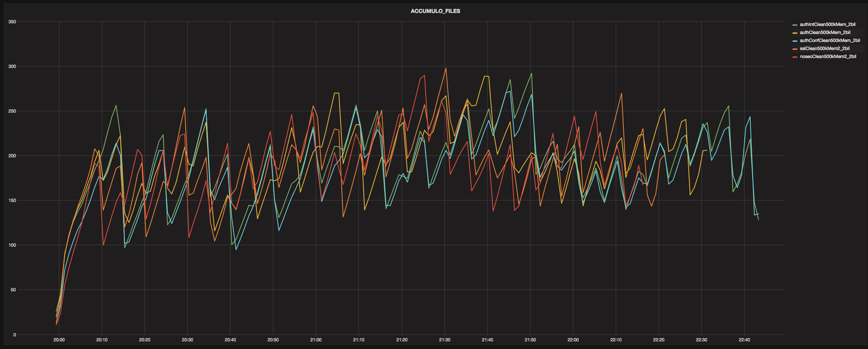868x349 pixels.
Task: Open the ACCUMULO_FILES panel title menu
Action: [x=435, y=11]
